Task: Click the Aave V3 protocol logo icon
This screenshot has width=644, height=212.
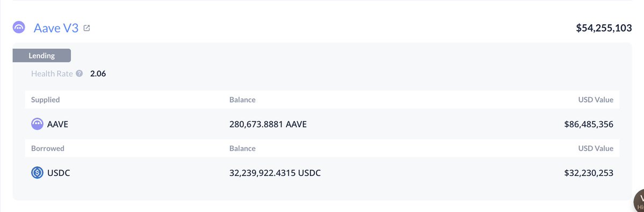Action: pos(19,27)
